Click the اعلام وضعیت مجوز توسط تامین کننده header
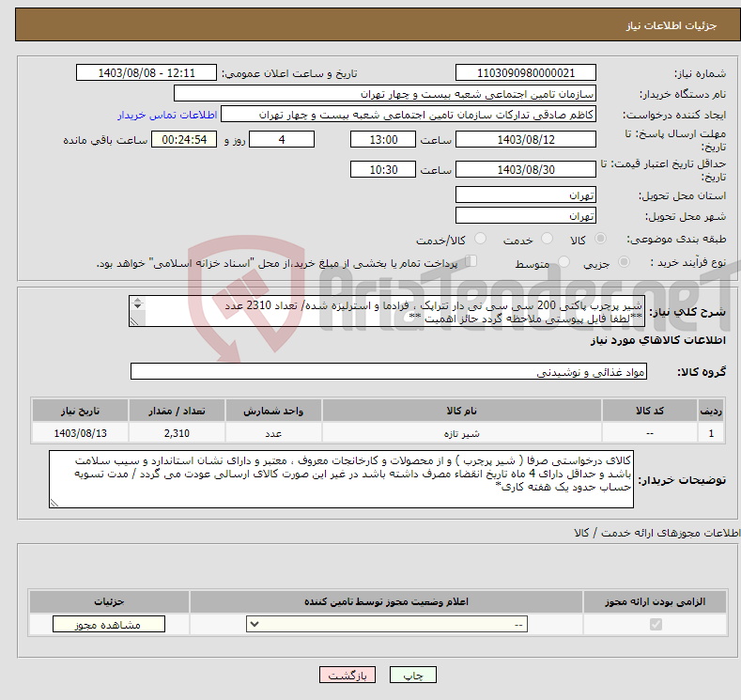Screen dimensions: 741x700 tap(386, 601)
